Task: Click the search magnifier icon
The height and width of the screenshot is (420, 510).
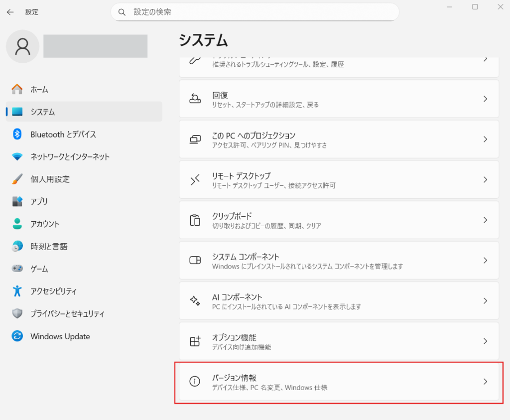Action: click(122, 12)
